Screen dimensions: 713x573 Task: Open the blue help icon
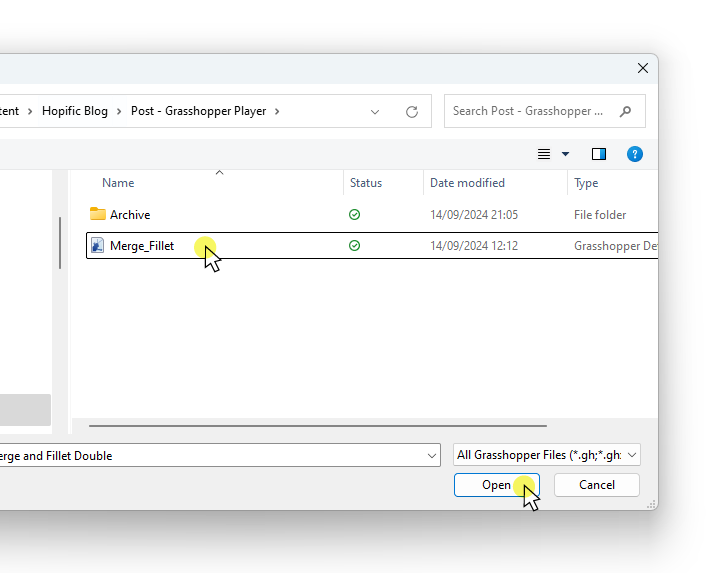coord(634,154)
